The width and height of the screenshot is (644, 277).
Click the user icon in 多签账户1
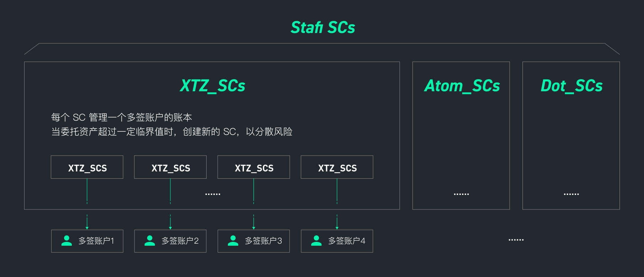tap(66, 241)
